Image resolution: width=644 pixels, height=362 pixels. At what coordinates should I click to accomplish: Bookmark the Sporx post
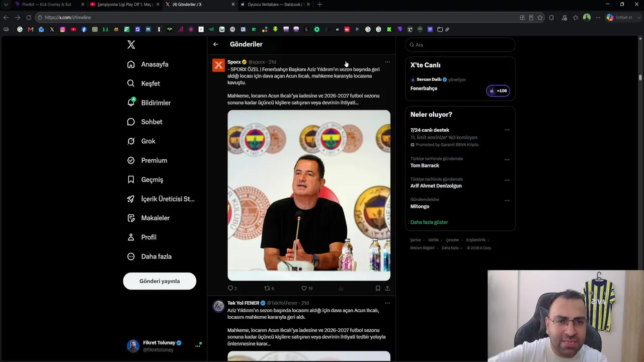377,288
